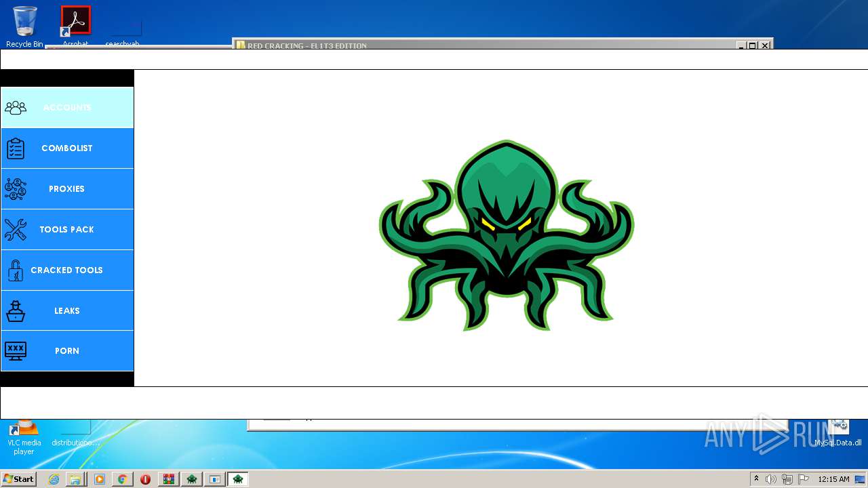868x488 pixels.
Task: Click the Start button
Action: click(18, 479)
